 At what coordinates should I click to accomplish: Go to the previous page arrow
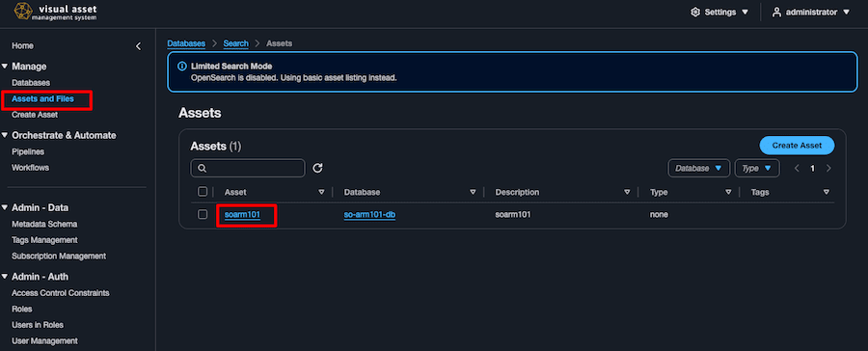click(x=797, y=169)
